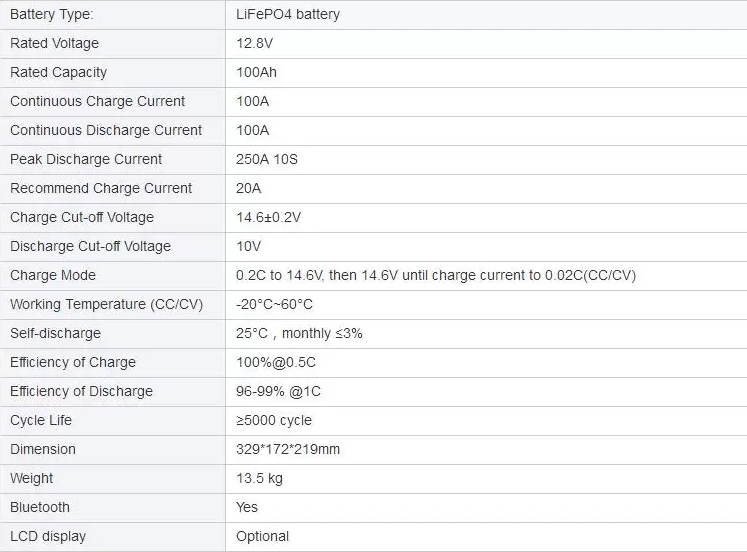747x552 pixels.
Task: Click the ≥5000 cycle value
Action: [x=274, y=421]
